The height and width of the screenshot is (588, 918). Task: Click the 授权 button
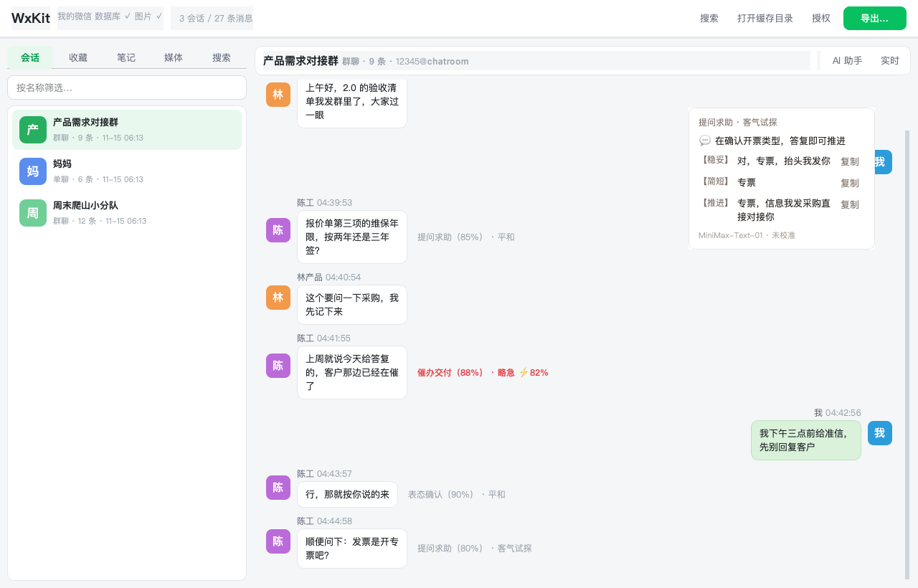click(821, 19)
